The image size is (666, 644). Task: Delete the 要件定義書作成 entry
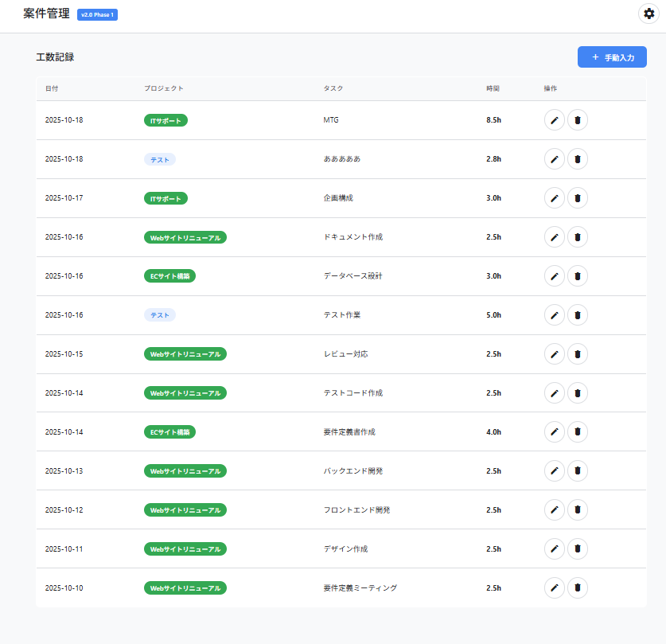(578, 432)
